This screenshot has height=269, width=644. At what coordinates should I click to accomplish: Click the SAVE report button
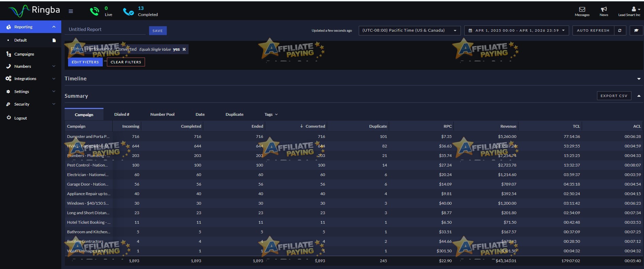158,31
